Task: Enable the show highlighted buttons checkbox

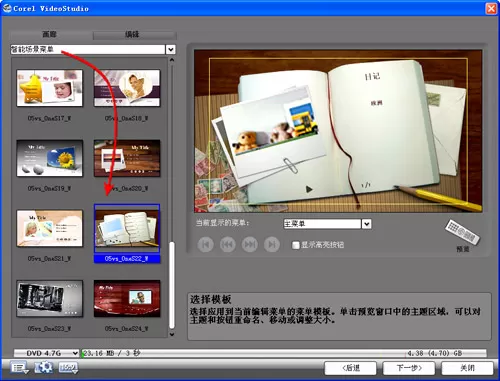Action: 296,245
